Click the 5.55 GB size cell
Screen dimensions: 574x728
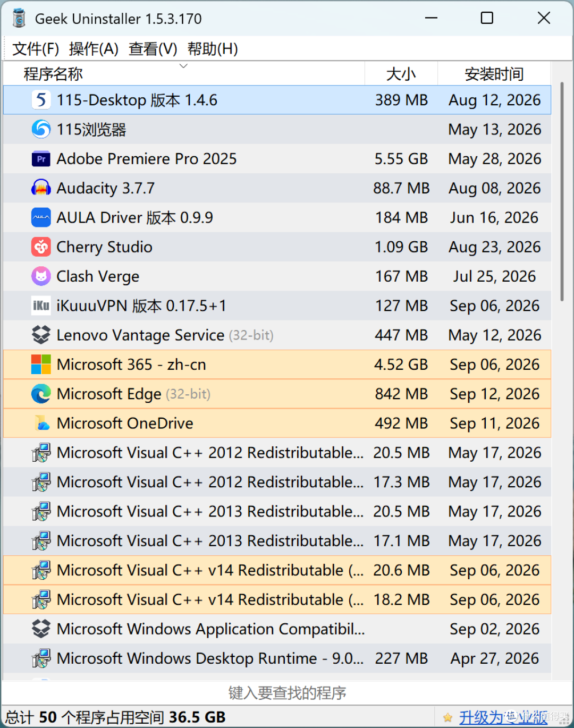pos(401,159)
